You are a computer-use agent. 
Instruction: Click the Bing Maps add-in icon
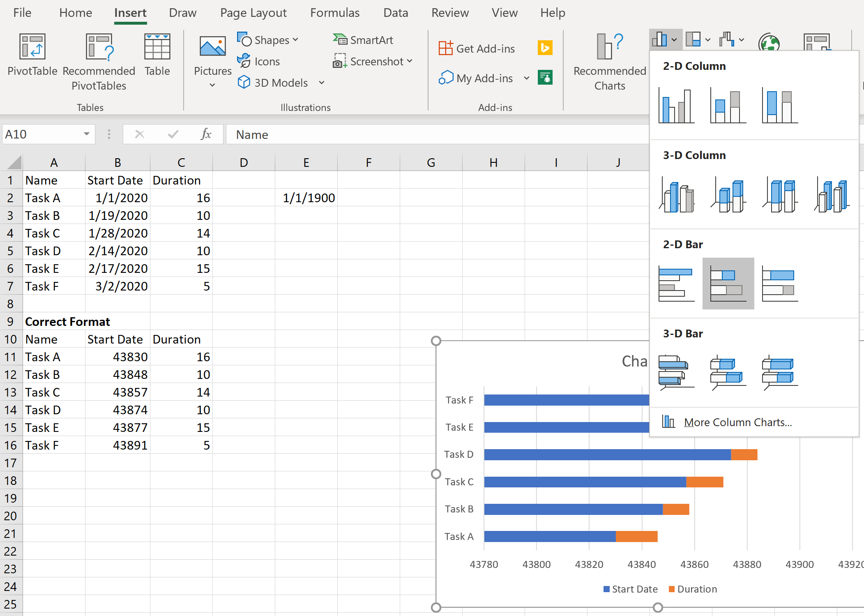coord(545,48)
